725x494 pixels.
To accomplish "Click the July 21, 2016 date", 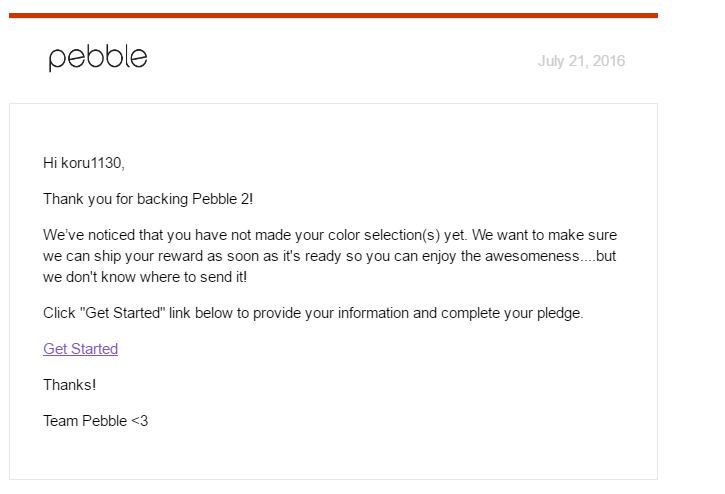I will point(581,61).
